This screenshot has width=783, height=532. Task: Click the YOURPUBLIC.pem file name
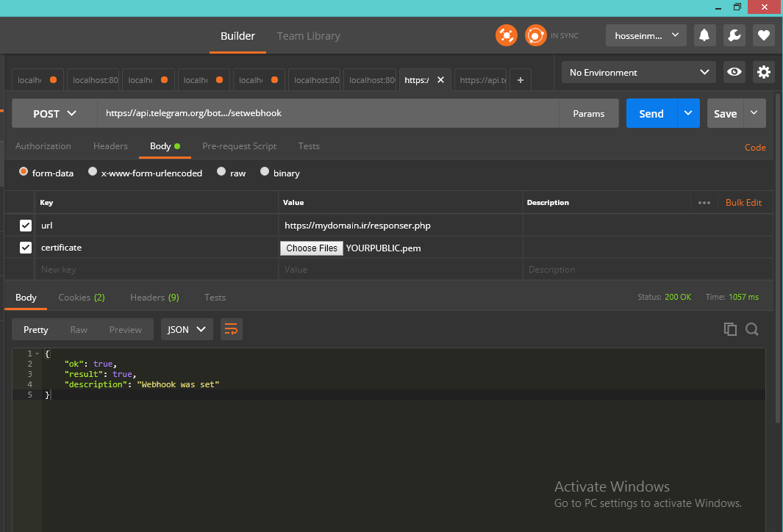(384, 248)
